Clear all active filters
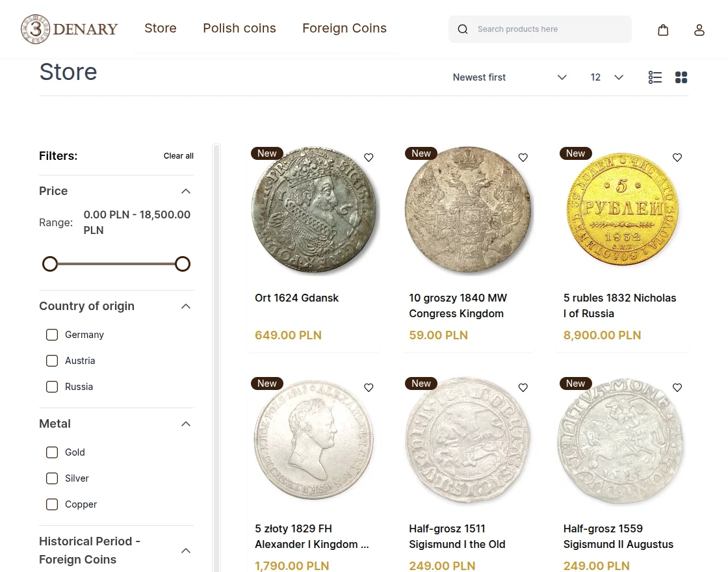The image size is (728, 572). coord(178,155)
